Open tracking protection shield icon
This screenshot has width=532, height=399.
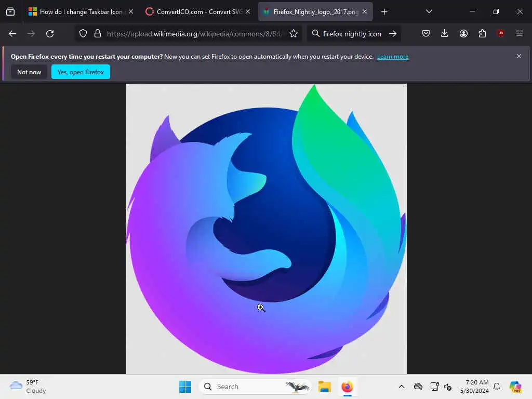click(x=83, y=34)
